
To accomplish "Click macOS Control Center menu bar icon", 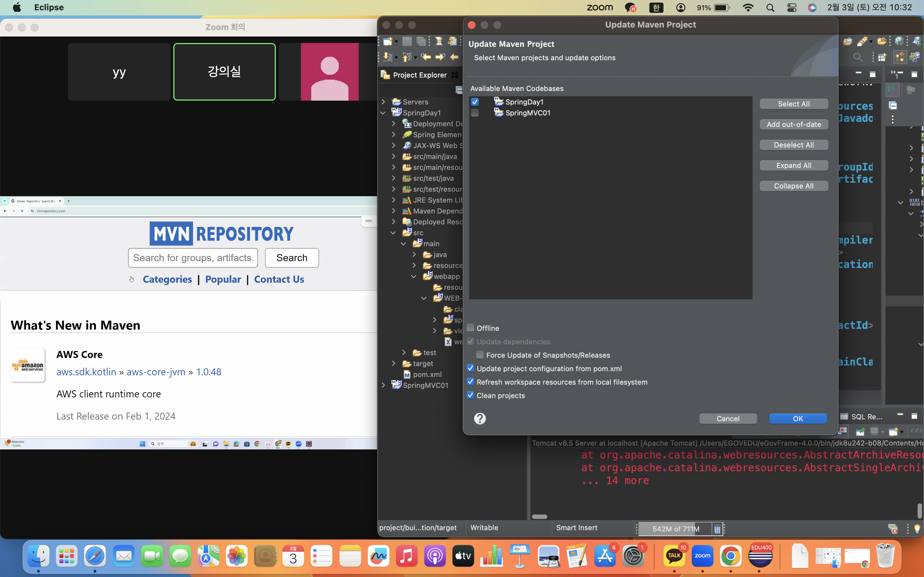I will [791, 8].
